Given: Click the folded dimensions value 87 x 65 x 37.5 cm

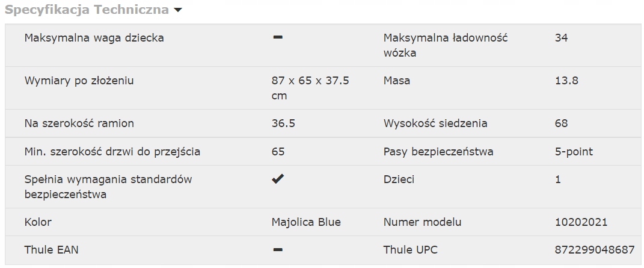Looking at the screenshot, I should pos(310,88).
